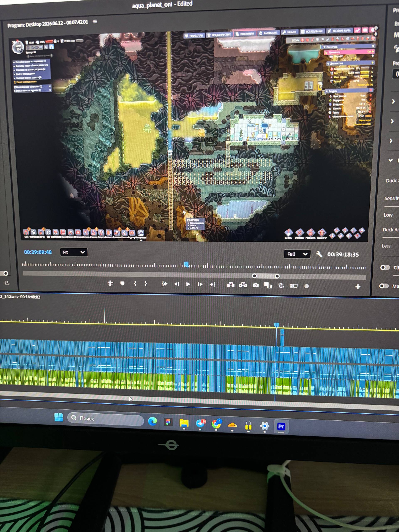Image resolution: width=399 pixels, height=532 pixels.
Task: Click the Less label under Duck Amount
Action: 386,246
